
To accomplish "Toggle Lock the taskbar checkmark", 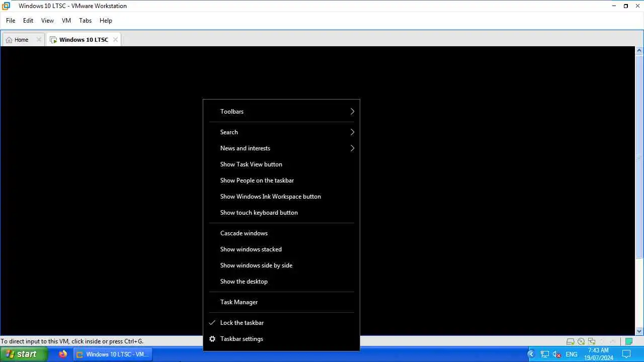I will click(x=212, y=323).
